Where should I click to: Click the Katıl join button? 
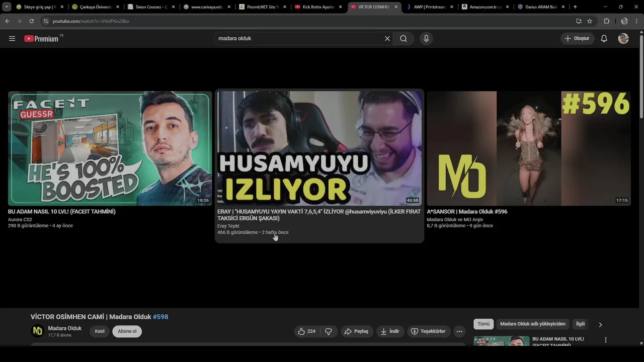point(100,331)
